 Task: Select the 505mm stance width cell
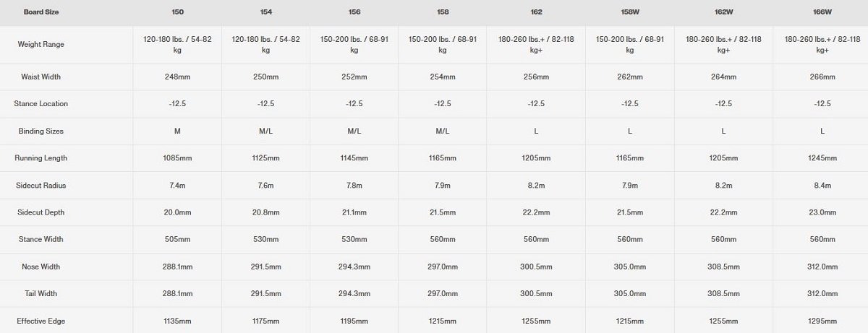(x=177, y=240)
